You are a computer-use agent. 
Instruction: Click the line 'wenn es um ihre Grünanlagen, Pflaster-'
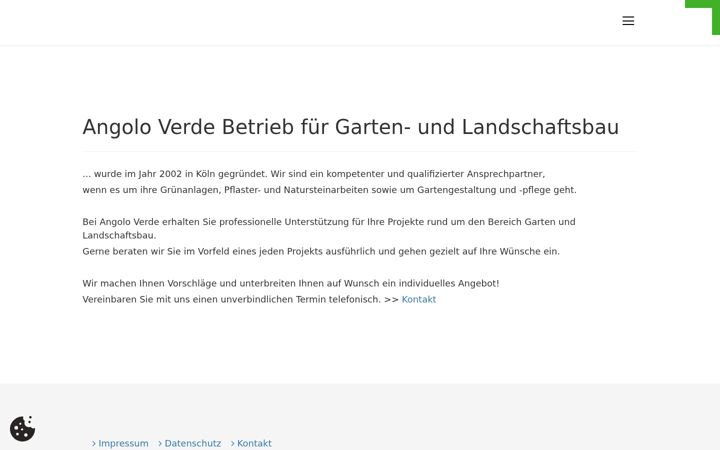point(329,190)
